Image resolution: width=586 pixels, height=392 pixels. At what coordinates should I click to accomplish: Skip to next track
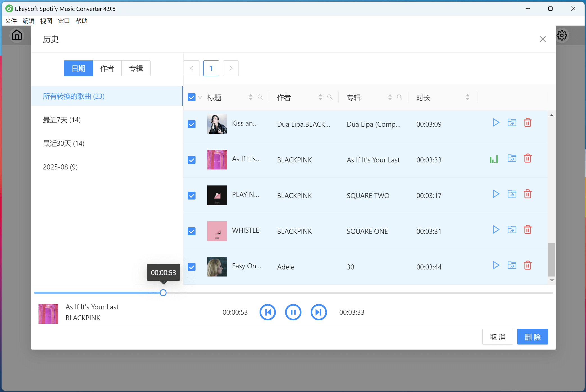click(319, 312)
